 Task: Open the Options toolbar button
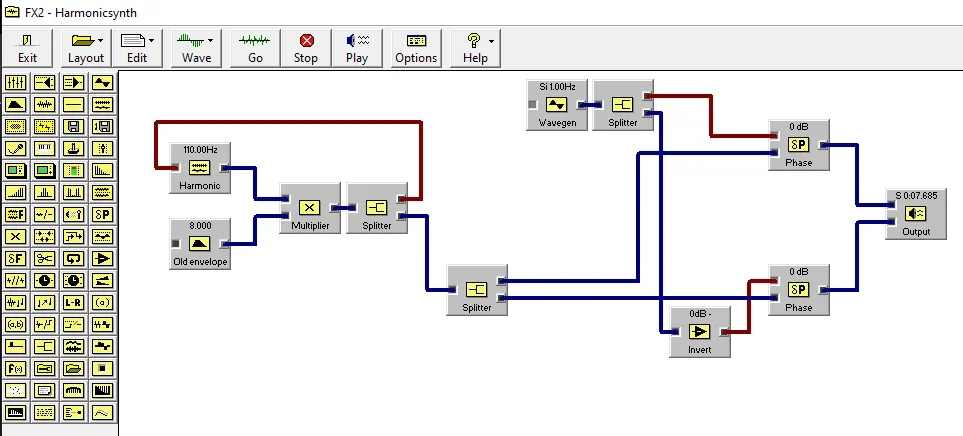tap(416, 48)
